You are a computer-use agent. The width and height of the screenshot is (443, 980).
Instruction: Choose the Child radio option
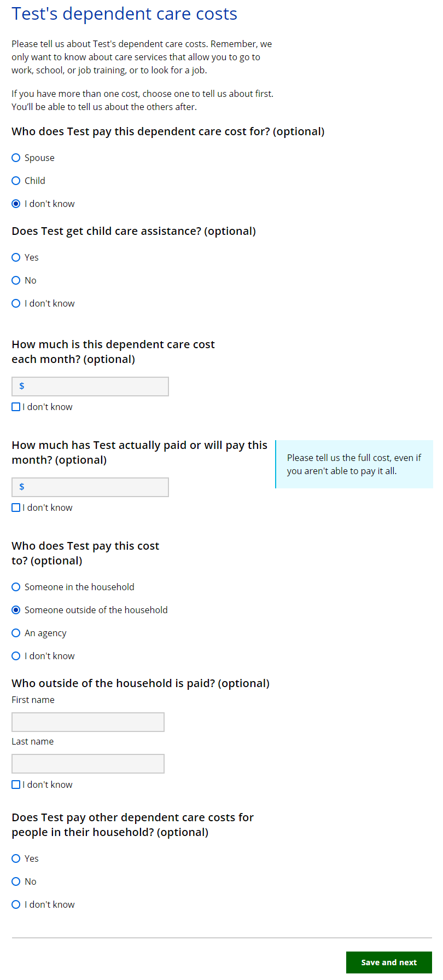pos(16,181)
